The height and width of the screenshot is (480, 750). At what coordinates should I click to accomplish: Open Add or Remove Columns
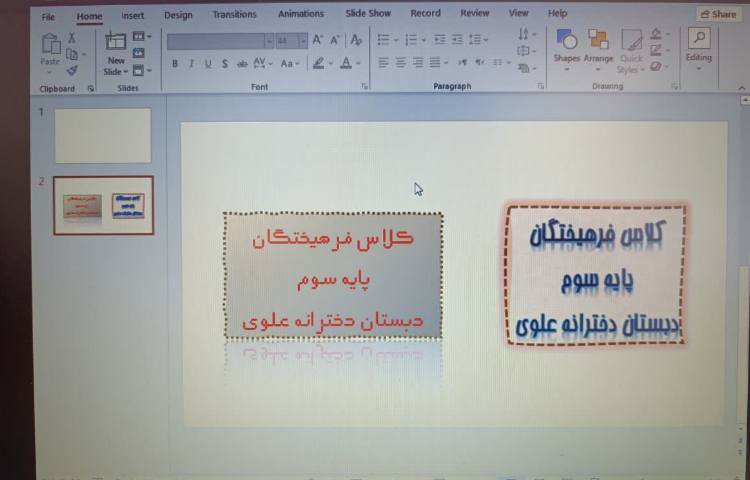click(x=500, y=63)
